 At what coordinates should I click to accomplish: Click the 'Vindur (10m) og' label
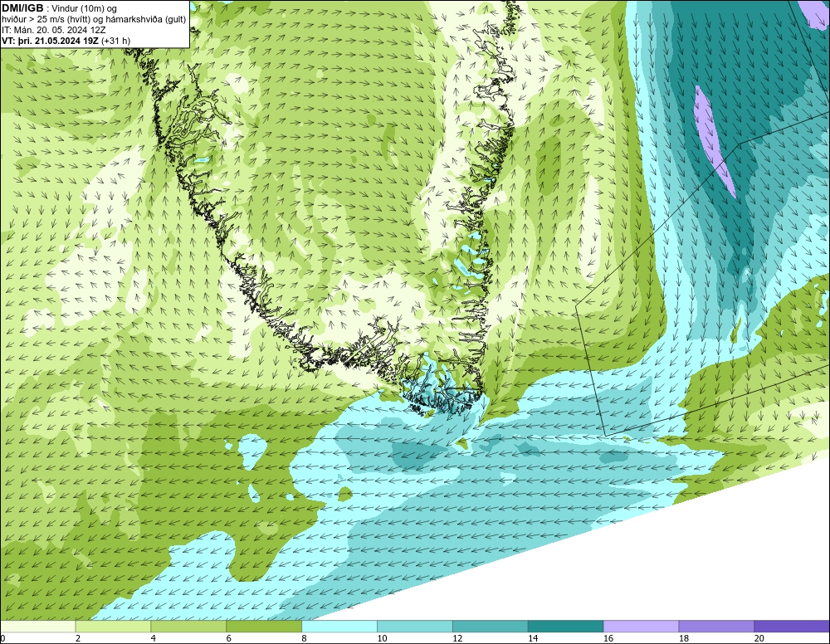coord(84,8)
